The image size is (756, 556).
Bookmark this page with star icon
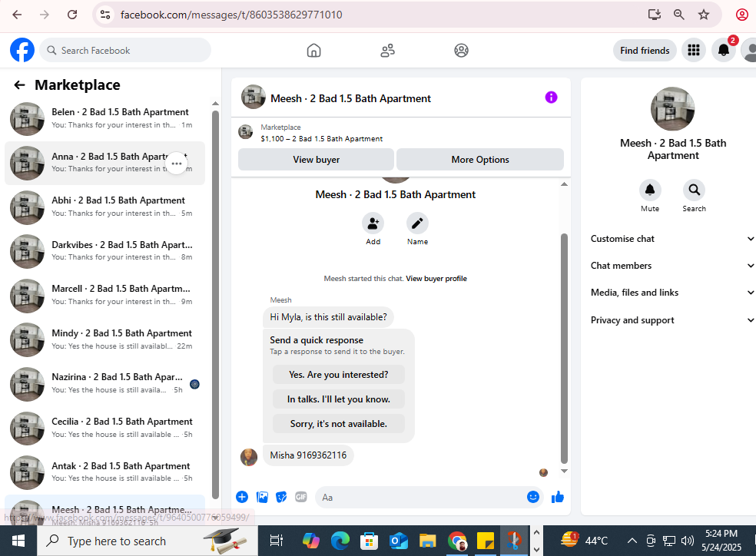(x=704, y=15)
